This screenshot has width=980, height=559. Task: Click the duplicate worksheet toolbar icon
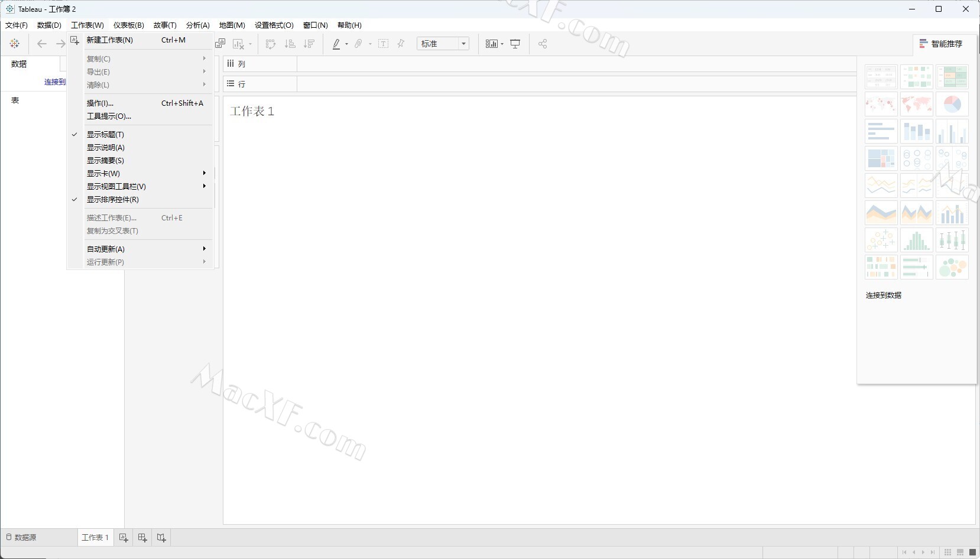tap(220, 44)
